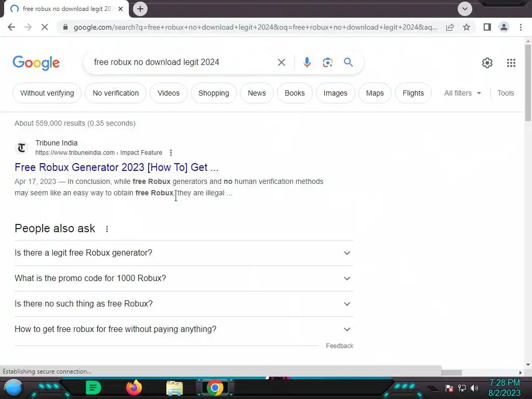
Task: Close the free robux search tab
Action: pos(121,9)
